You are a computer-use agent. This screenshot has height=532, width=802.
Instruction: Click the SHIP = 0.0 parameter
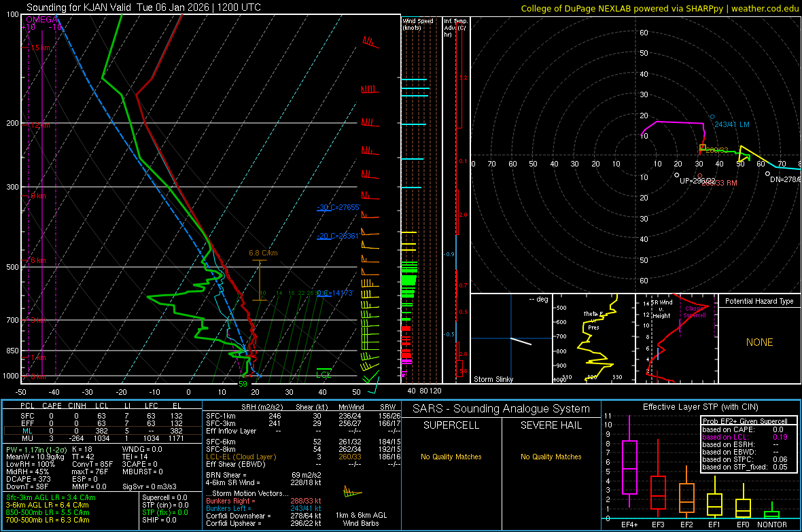click(x=159, y=520)
